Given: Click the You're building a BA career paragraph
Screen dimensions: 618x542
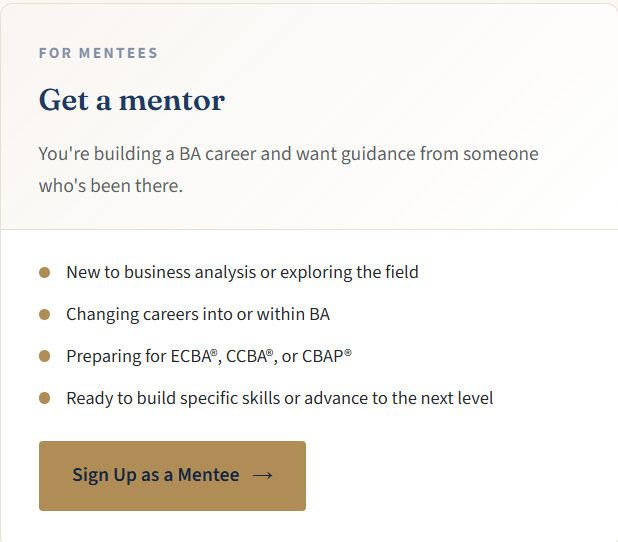Looking at the screenshot, I should [289, 169].
